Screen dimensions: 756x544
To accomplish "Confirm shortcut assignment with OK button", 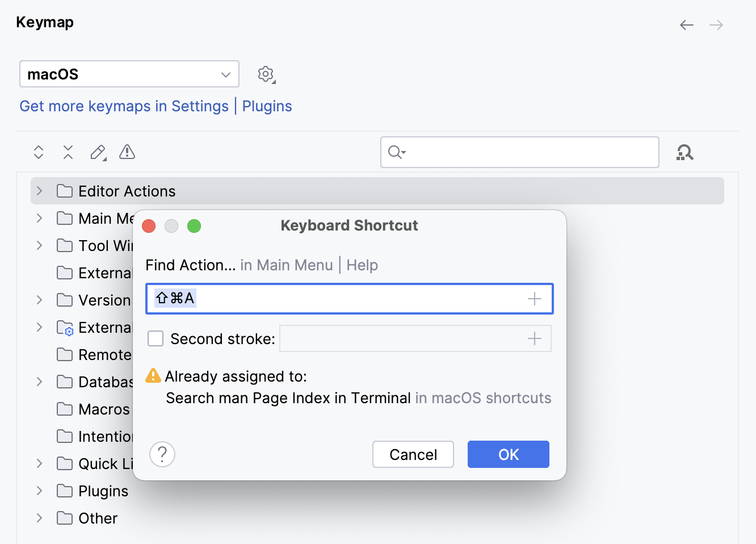I will [508, 454].
